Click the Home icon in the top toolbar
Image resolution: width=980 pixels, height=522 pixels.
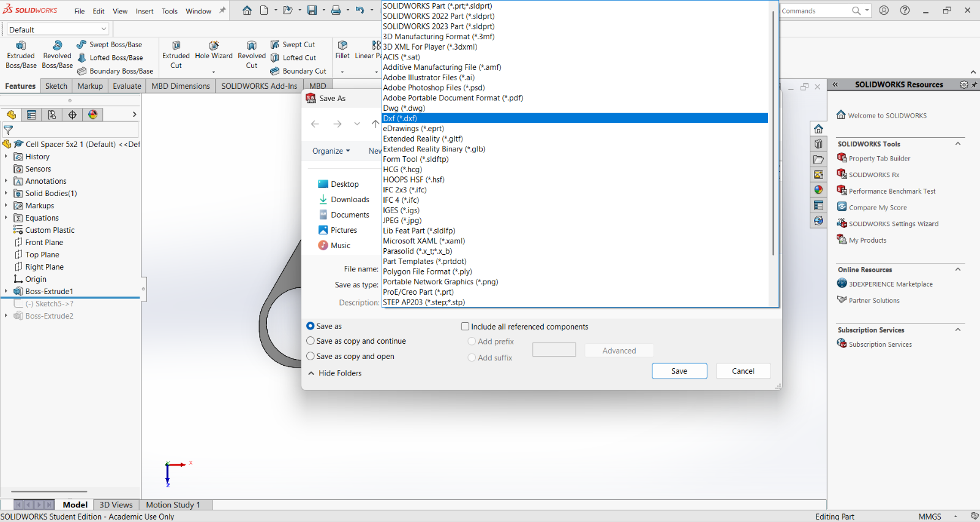click(x=247, y=10)
